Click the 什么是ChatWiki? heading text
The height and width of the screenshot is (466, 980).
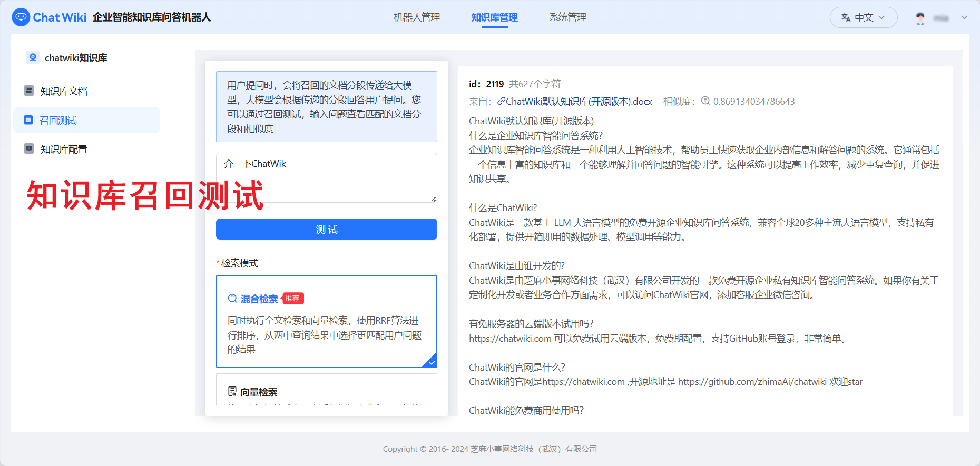[x=503, y=207]
